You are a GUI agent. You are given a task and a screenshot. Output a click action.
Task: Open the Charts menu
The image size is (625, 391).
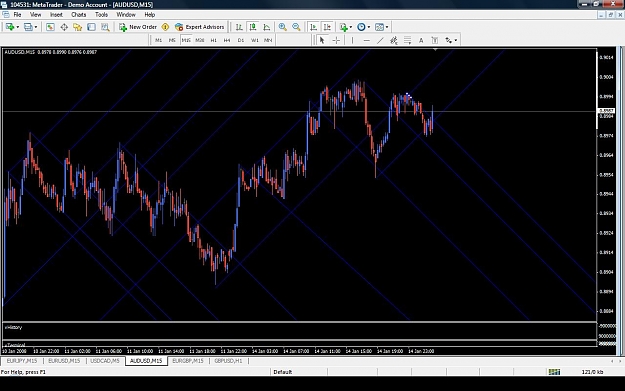tap(79, 14)
